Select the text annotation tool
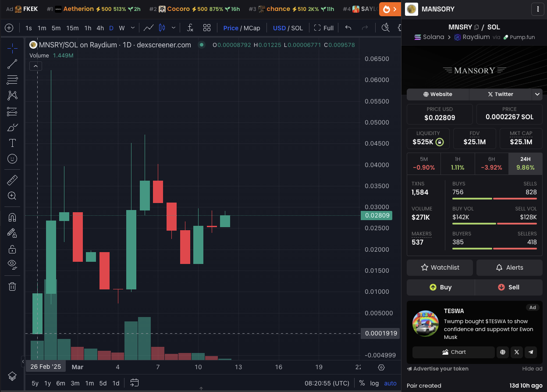Viewport: 547px width, 392px height. [x=12, y=143]
